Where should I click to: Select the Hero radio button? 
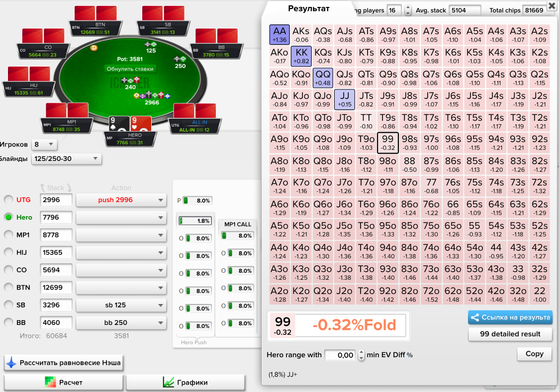pos(8,217)
